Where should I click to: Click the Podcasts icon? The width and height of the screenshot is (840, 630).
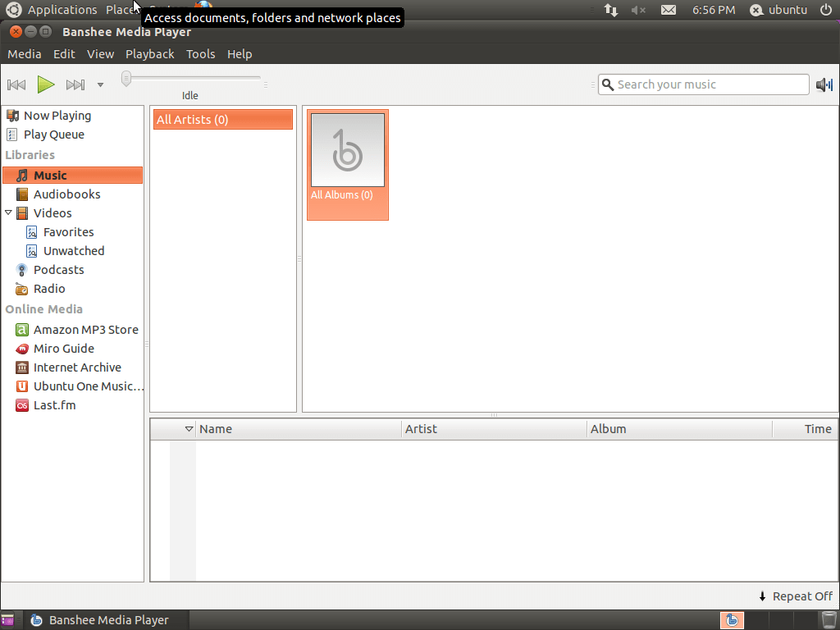[x=22, y=270]
